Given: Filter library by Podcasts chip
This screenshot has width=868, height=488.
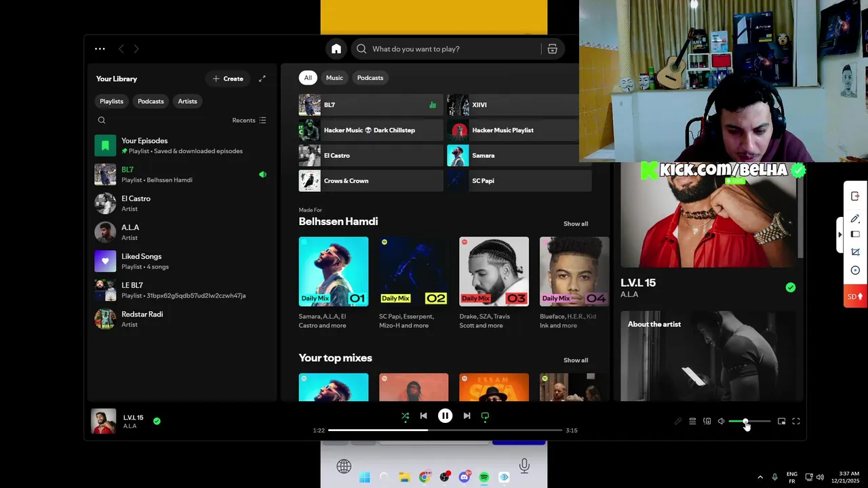Looking at the screenshot, I should coord(151,101).
